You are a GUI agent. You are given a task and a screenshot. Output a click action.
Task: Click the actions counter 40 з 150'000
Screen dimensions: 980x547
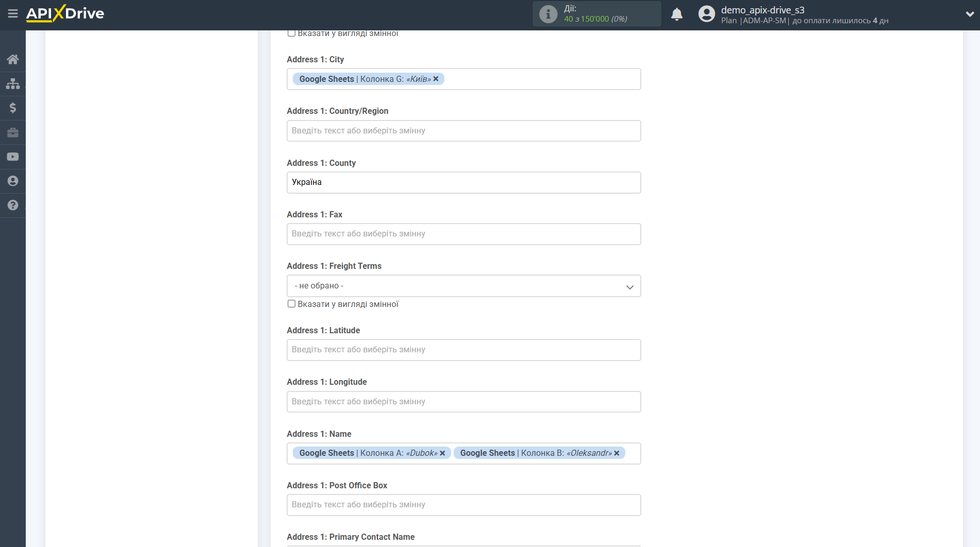pos(595,19)
